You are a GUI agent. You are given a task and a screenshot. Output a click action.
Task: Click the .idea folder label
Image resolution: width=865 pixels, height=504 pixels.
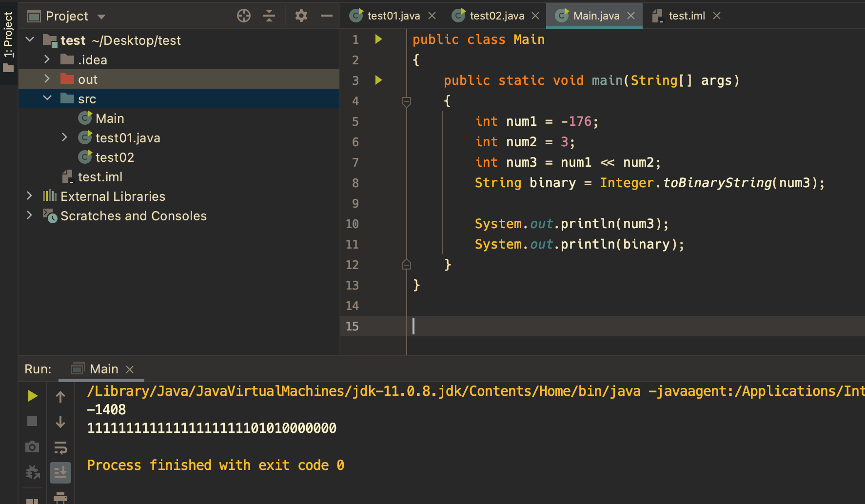point(92,59)
